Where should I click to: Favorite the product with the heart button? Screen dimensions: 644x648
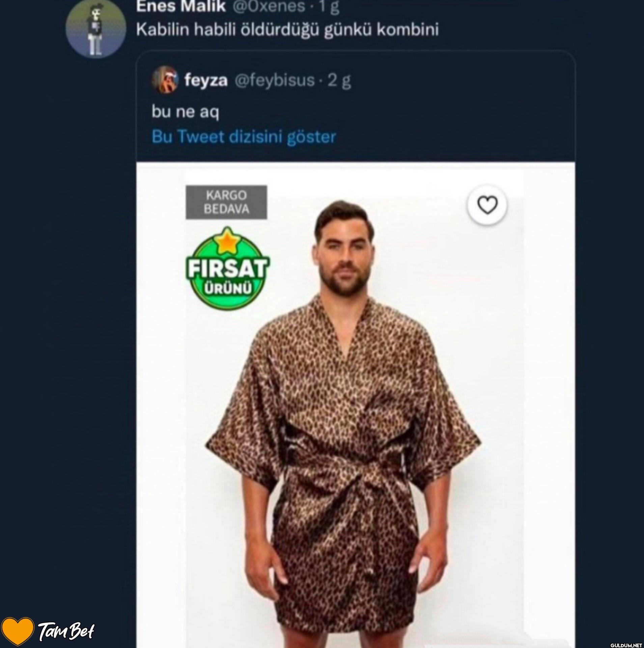coord(487,205)
